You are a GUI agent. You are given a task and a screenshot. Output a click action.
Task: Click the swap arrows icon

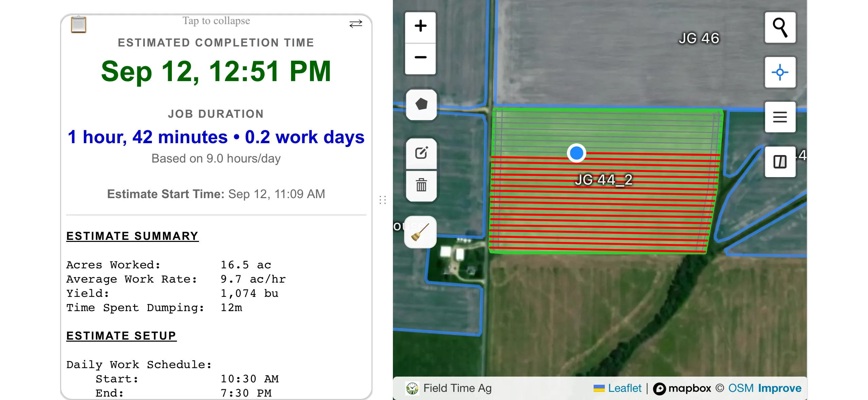356,24
